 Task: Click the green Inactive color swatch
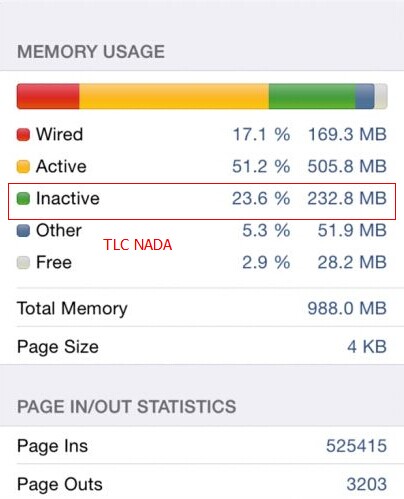coord(23,199)
